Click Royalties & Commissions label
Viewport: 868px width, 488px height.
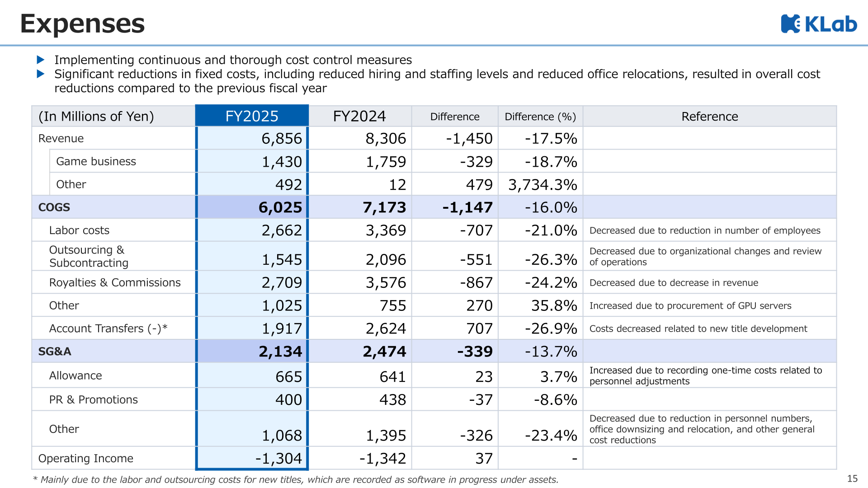tap(115, 282)
